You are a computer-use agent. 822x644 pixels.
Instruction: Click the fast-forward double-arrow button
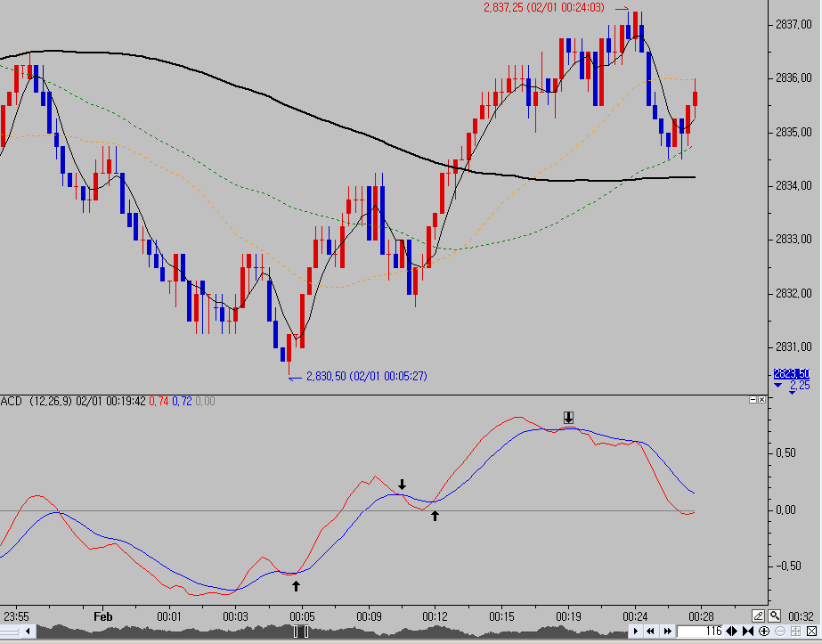click(x=667, y=631)
